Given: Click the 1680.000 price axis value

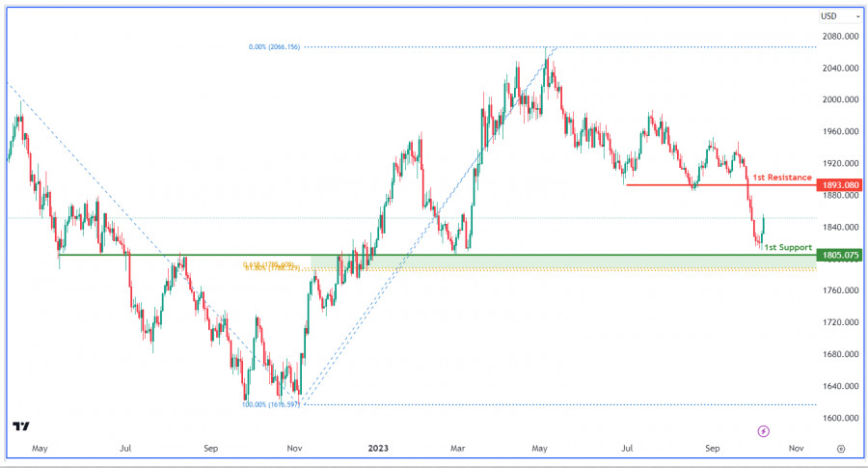Looking at the screenshot, I should [x=840, y=354].
